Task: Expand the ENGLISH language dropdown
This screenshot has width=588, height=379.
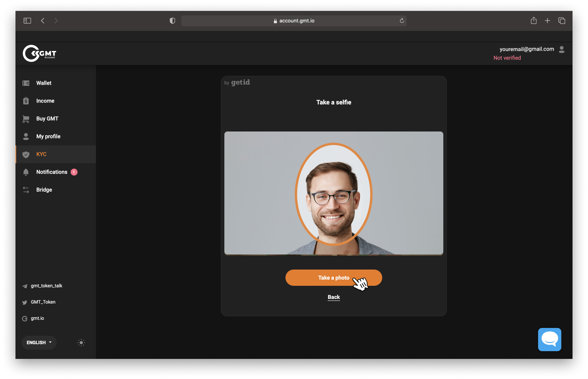Action: (39, 343)
